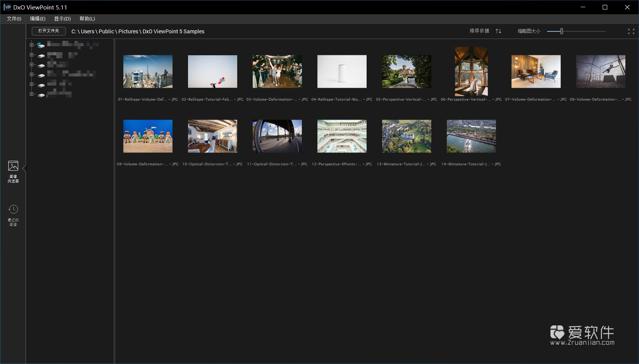Open the 帮助(L) menu
639x364 pixels.
click(87, 19)
